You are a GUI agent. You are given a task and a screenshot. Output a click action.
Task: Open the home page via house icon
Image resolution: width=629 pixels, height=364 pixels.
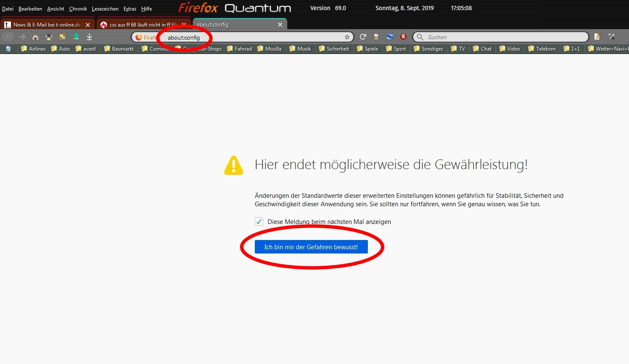pyautogui.click(x=35, y=37)
